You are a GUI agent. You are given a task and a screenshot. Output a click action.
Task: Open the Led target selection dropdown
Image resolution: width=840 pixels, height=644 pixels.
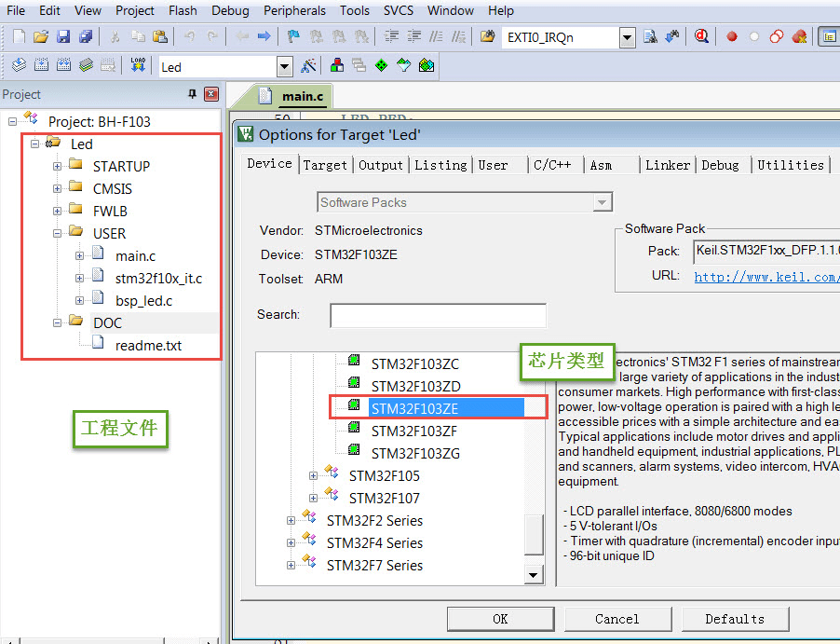tap(285, 66)
